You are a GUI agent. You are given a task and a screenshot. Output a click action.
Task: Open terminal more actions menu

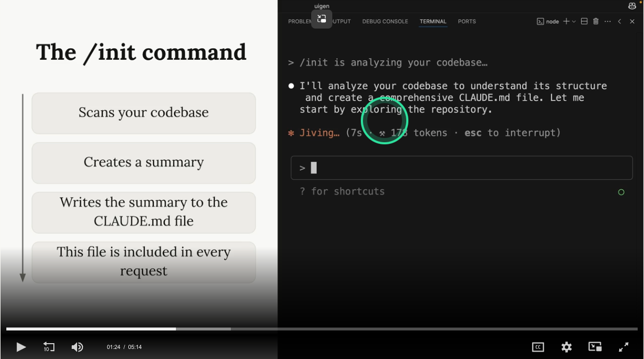point(608,22)
